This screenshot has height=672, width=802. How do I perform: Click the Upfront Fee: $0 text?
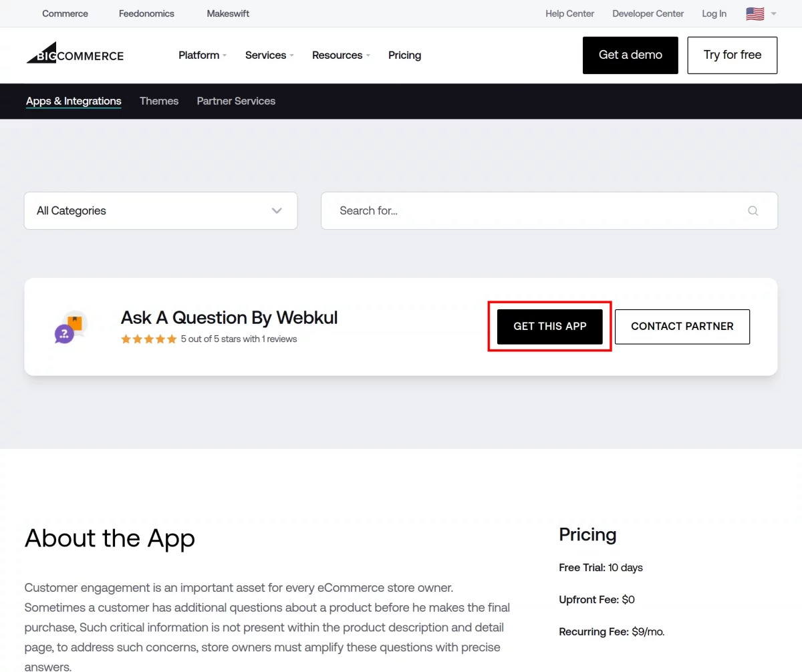pos(597,600)
